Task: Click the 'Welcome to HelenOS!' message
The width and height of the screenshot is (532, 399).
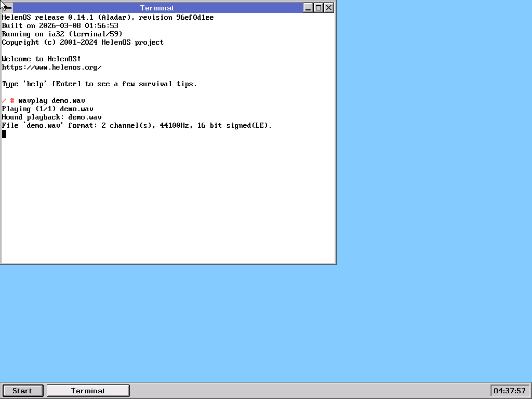Action: point(41,59)
